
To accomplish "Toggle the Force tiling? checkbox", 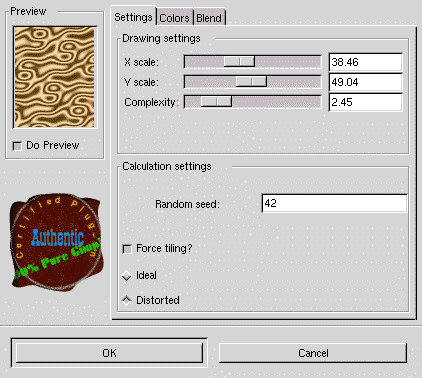I will (127, 249).
